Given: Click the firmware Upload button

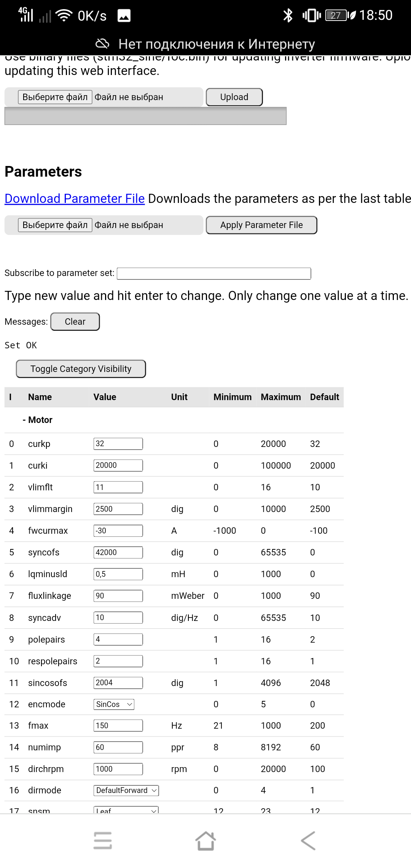Looking at the screenshot, I should 234,97.
